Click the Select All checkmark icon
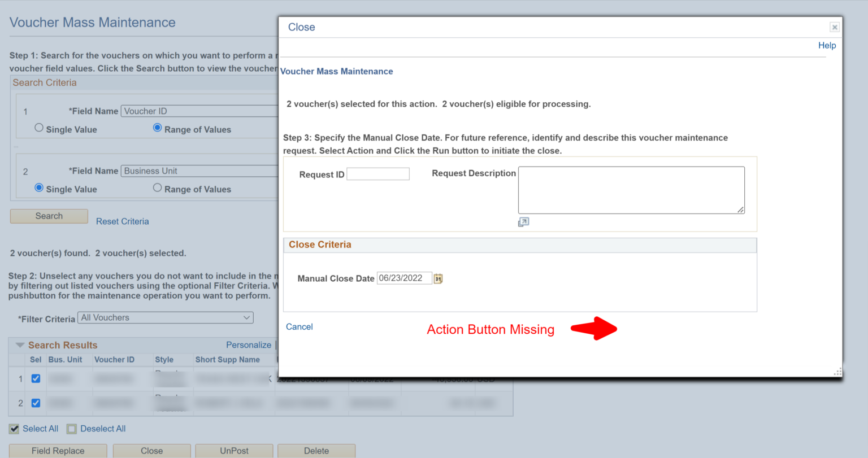 [14, 429]
